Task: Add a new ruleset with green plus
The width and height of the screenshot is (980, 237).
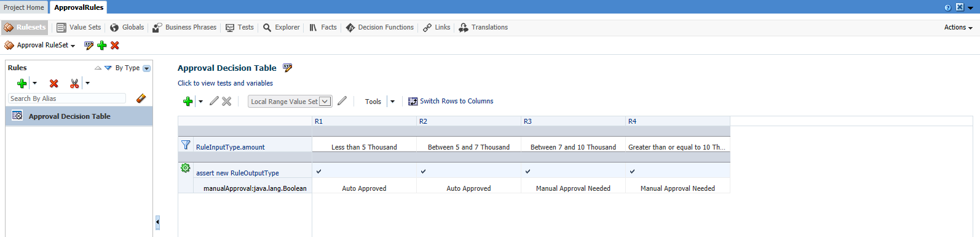Action: (x=102, y=45)
